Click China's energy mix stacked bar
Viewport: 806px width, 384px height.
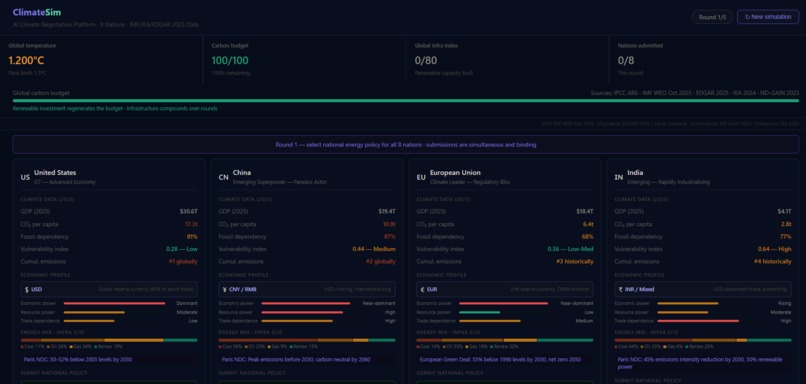pyautogui.click(x=307, y=340)
